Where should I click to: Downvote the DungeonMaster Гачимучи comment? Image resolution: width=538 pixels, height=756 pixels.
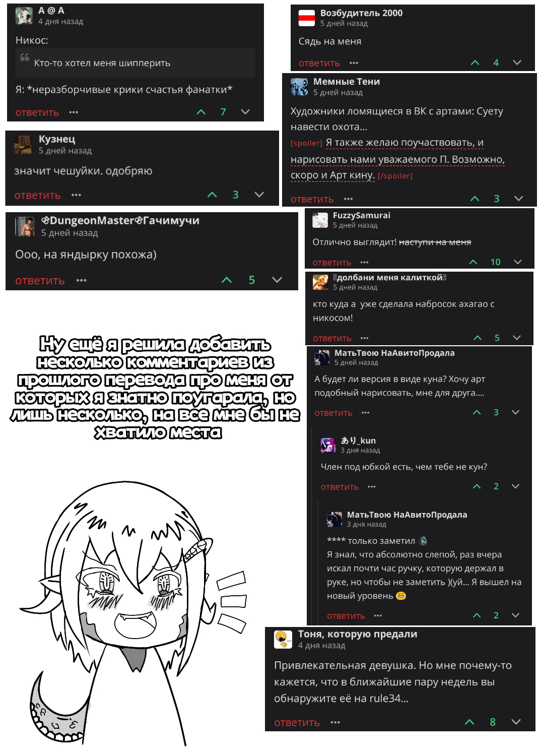[277, 280]
